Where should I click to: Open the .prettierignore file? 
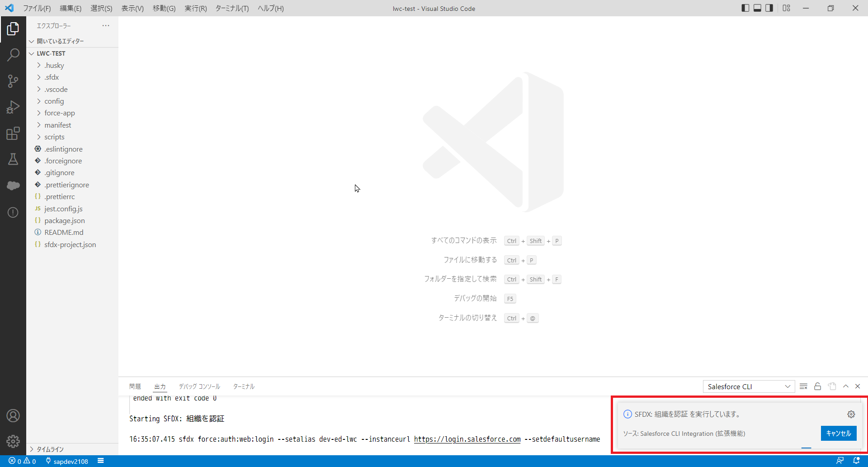tap(72, 185)
